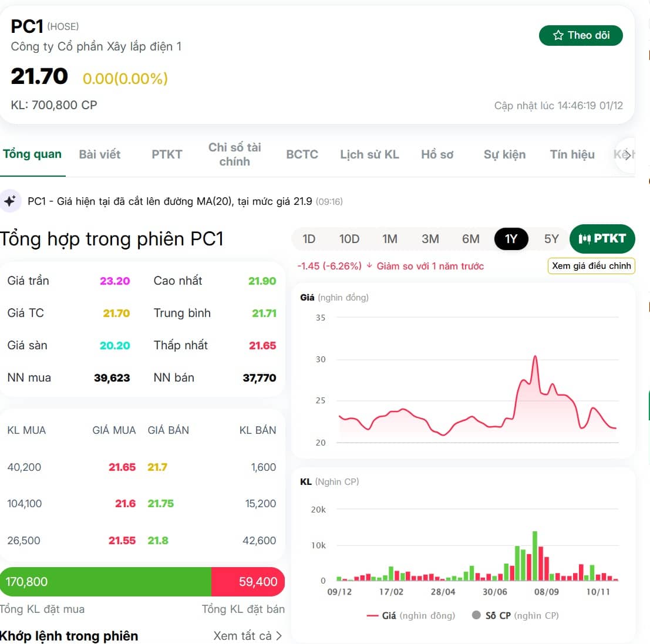Screen dimensions: 650x644
Task: Click the Thấp nhất value 21.65
Action: (262, 346)
